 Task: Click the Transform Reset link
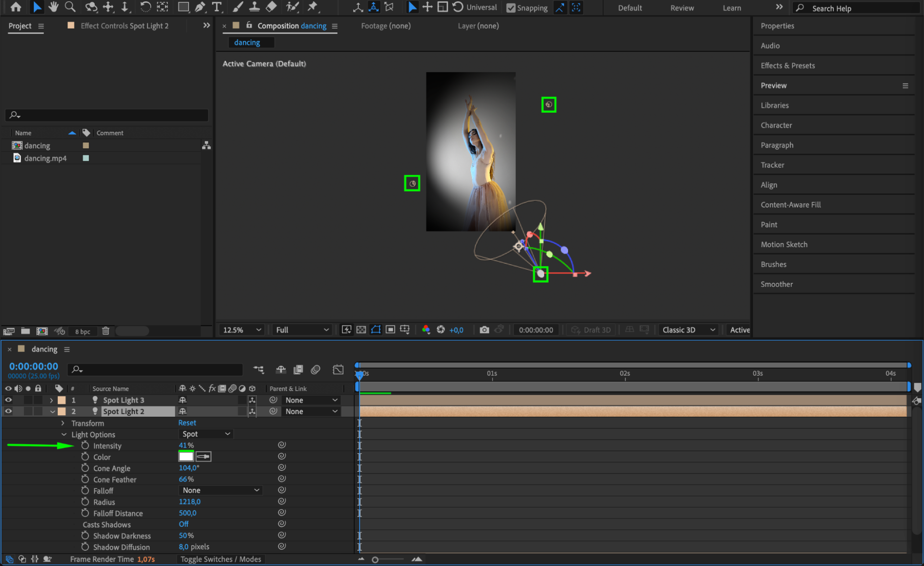(x=187, y=423)
